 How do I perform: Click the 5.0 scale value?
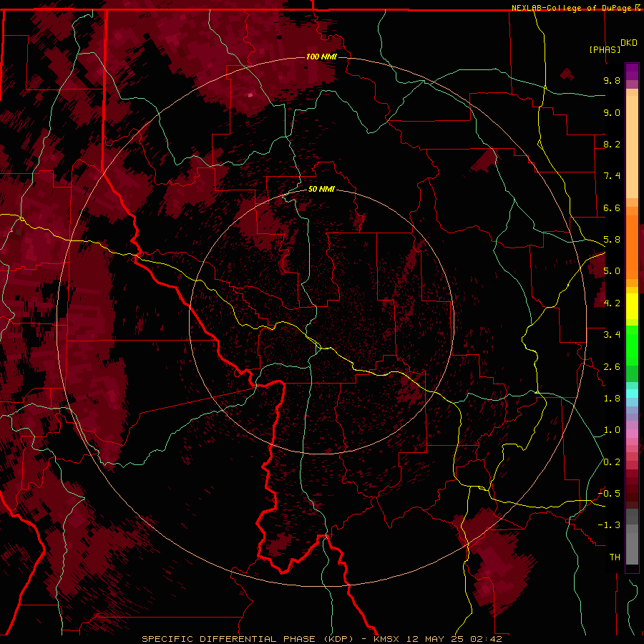(x=612, y=271)
